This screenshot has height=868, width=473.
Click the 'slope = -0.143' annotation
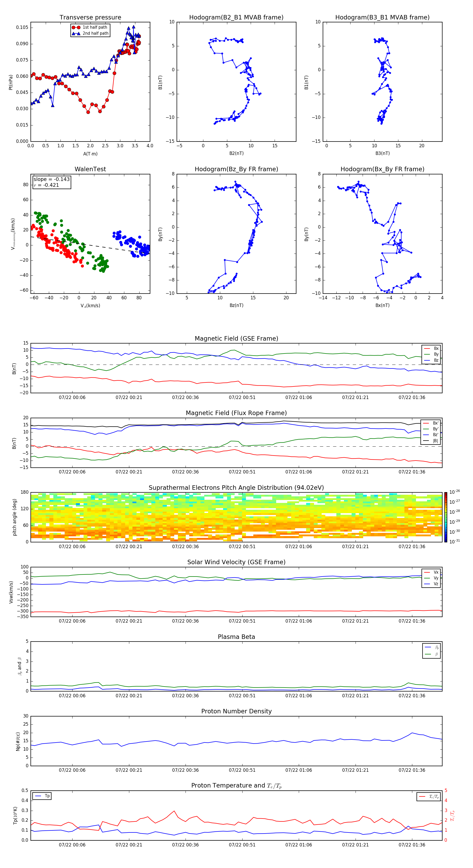(52, 179)
